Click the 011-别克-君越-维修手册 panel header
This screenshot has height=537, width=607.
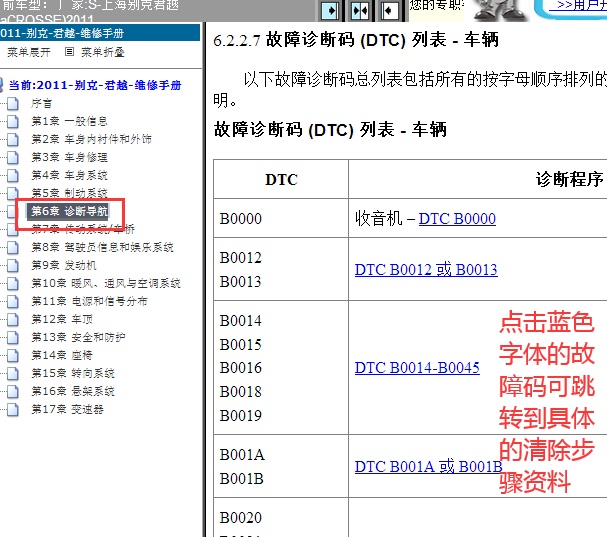[100, 33]
